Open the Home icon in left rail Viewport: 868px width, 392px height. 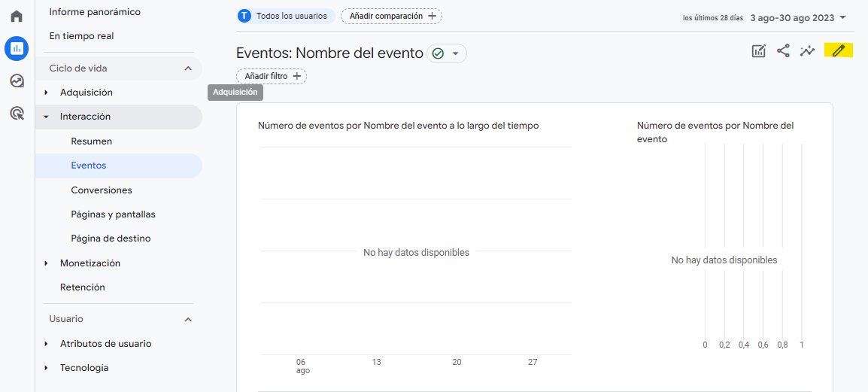click(17, 16)
